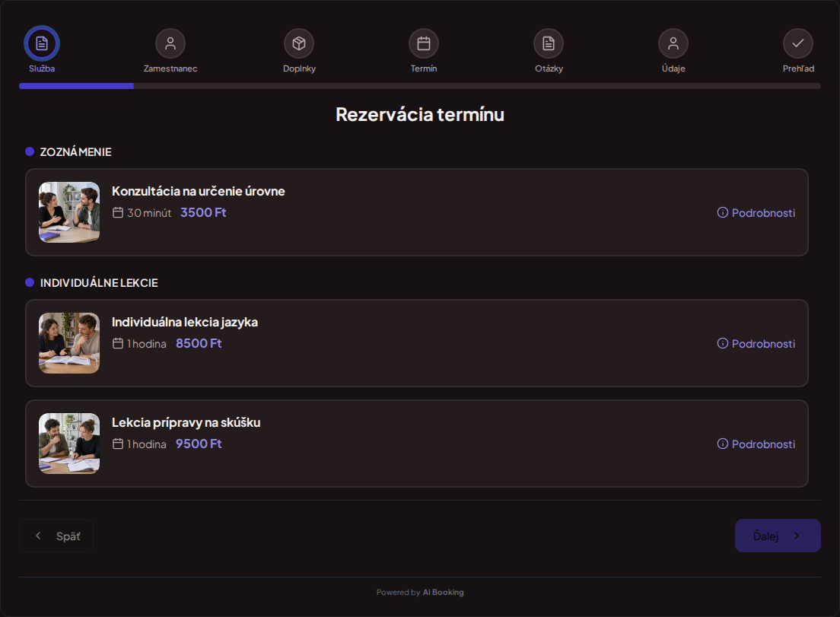Jump to the Otázky document icon
This screenshot has height=617, width=840.
(549, 43)
